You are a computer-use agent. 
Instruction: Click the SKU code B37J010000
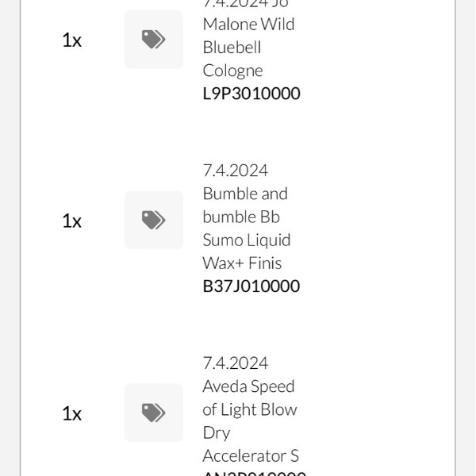point(251,286)
